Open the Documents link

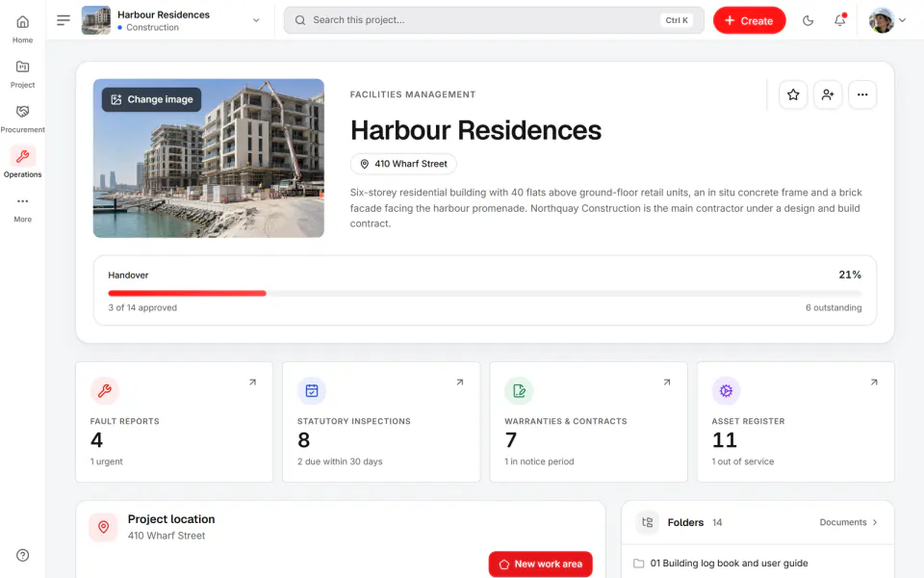[x=849, y=522]
